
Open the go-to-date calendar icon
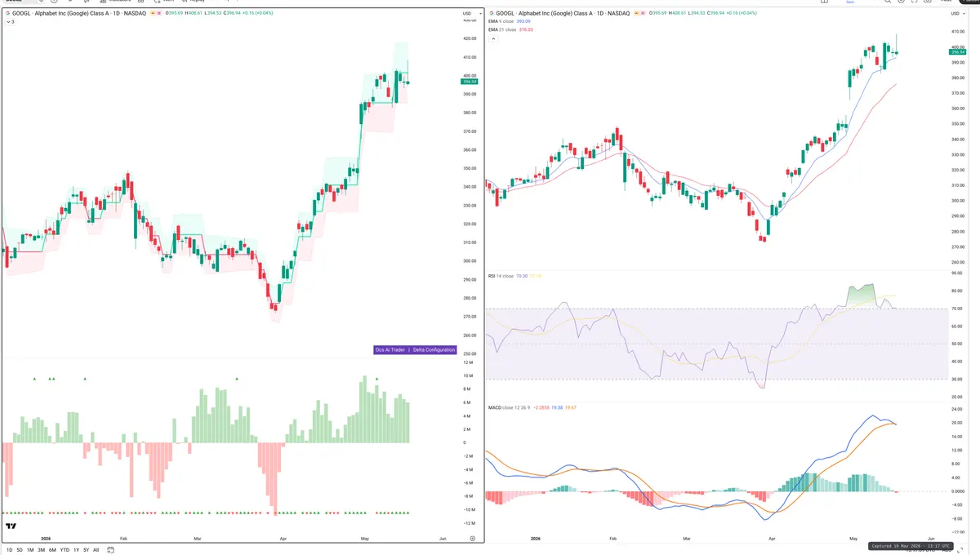(x=111, y=550)
